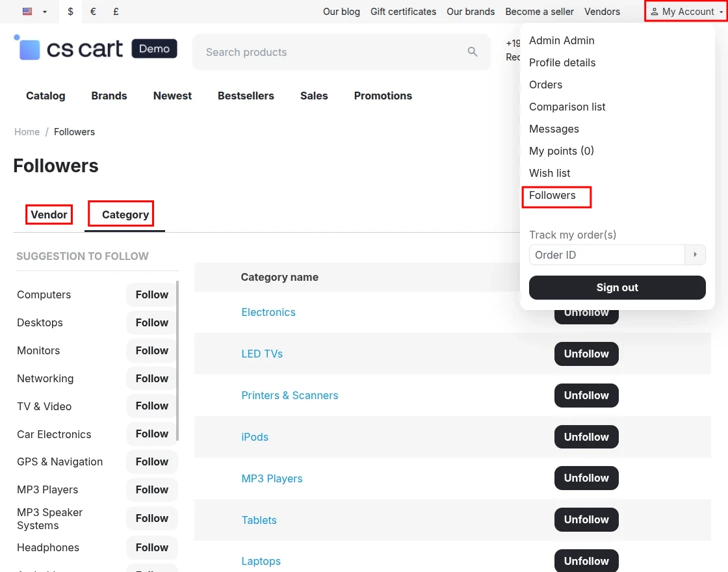The height and width of the screenshot is (572, 728).
Task: Open the Tablets category link
Action: [x=259, y=520]
